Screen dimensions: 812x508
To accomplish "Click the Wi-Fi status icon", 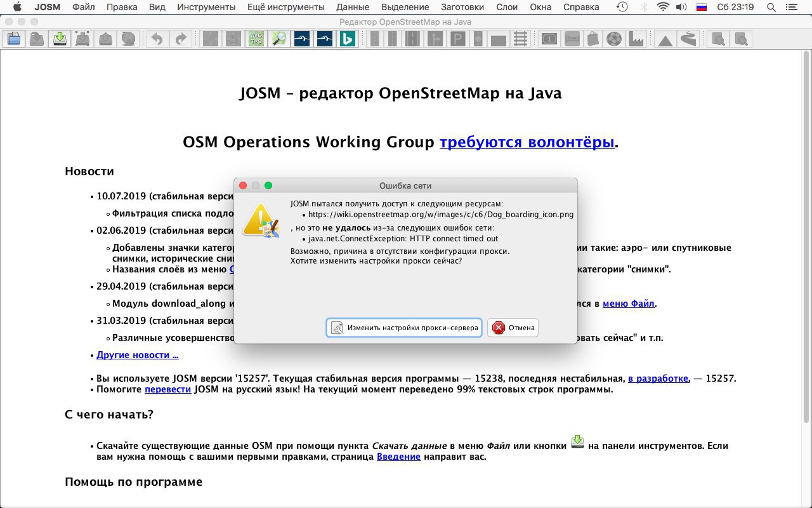I will pos(663,7).
